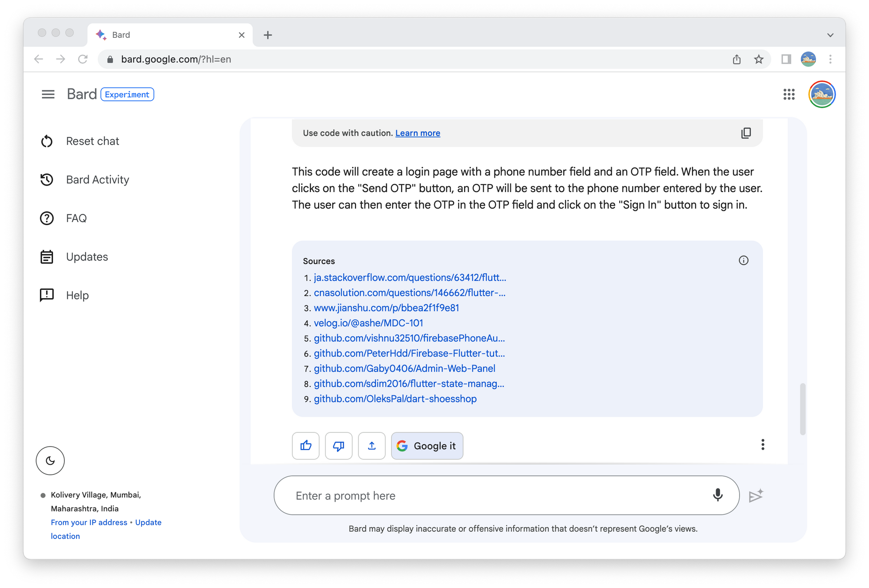Image resolution: width=869 pixels, height=588 pixels.
Task: Expand the tab search chevron in Chrome
Action: tap(830, 35)
